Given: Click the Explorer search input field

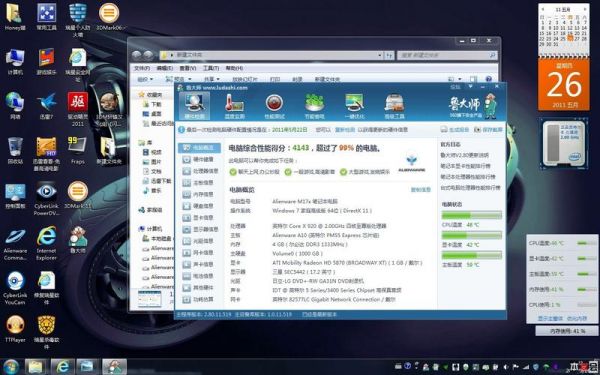Looking at the screenshot, I should [x=447, y=55].
